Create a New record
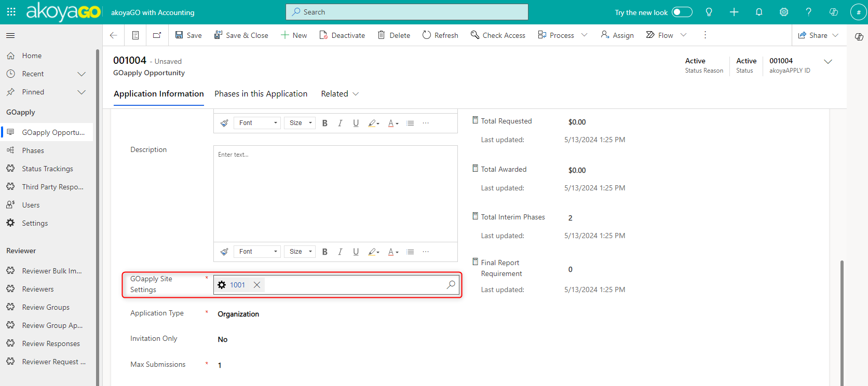This screenshot has height=386, width=868. tap(294, 35)
